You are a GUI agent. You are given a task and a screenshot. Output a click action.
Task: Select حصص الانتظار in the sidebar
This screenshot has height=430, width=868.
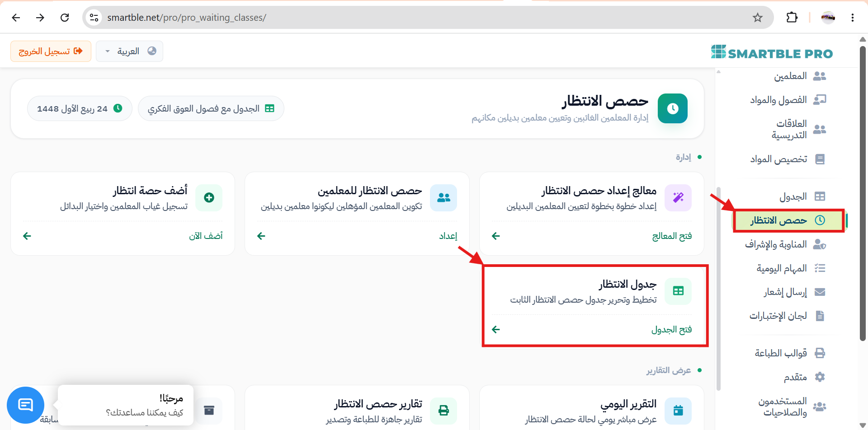click(788, 220)
